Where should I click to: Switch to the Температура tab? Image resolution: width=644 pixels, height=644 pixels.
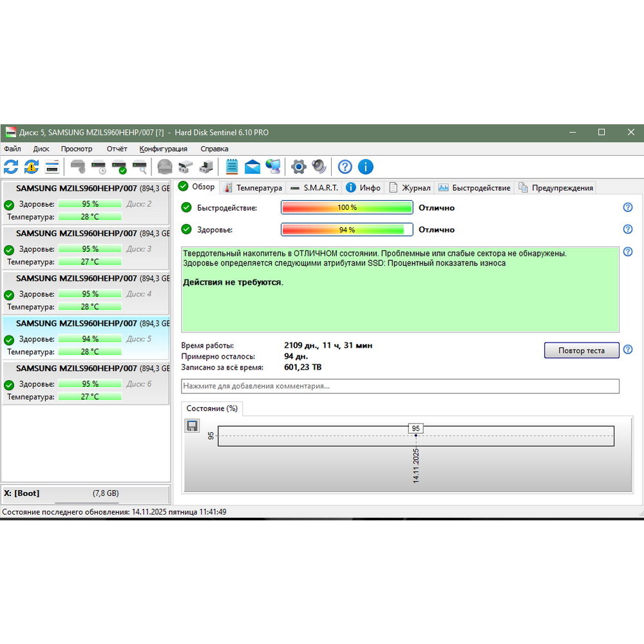(253, 188)
